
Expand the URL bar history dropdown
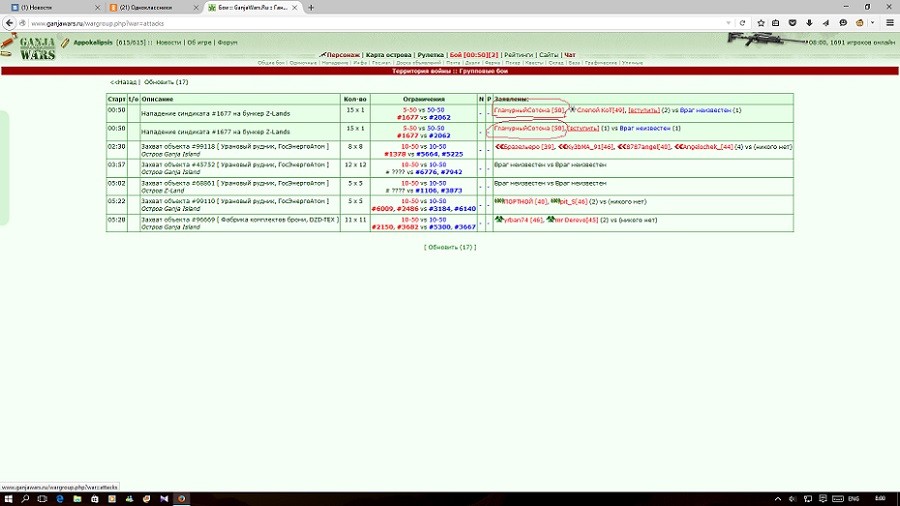728,23
